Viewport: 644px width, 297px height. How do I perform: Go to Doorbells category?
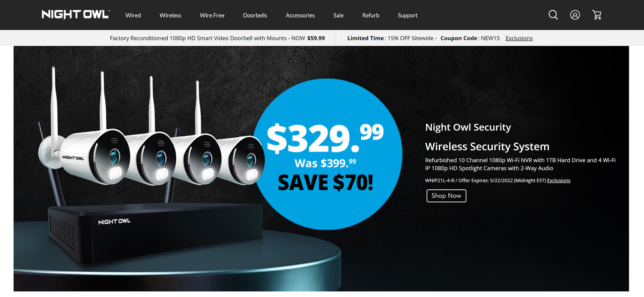click(255, 15)
